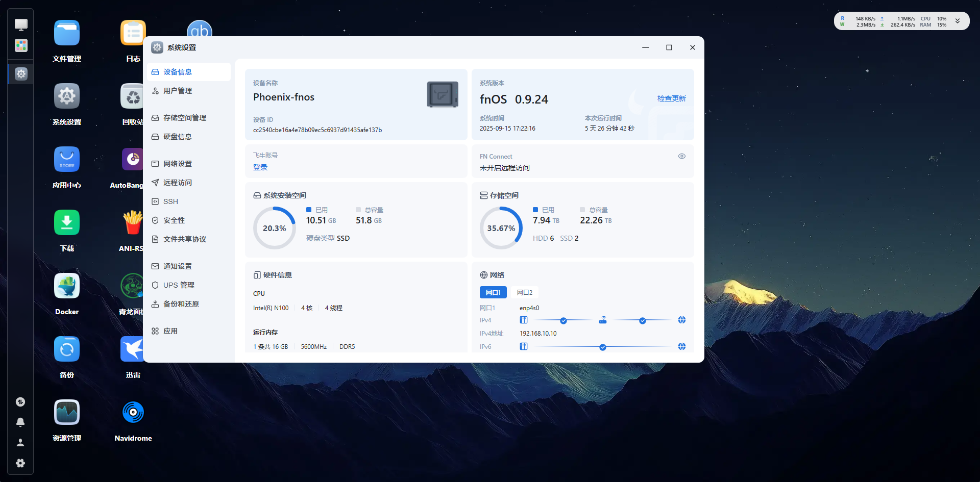Screen dimensions: 980x482
Task: Click the 未开启远程访问 status text
Action: pos(505,168)
